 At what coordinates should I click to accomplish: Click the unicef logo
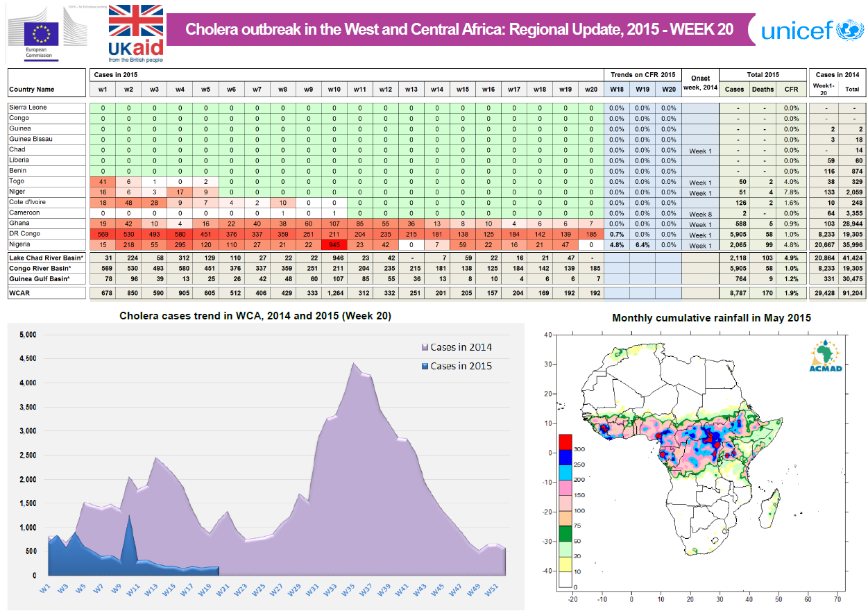tap(810, 31)
